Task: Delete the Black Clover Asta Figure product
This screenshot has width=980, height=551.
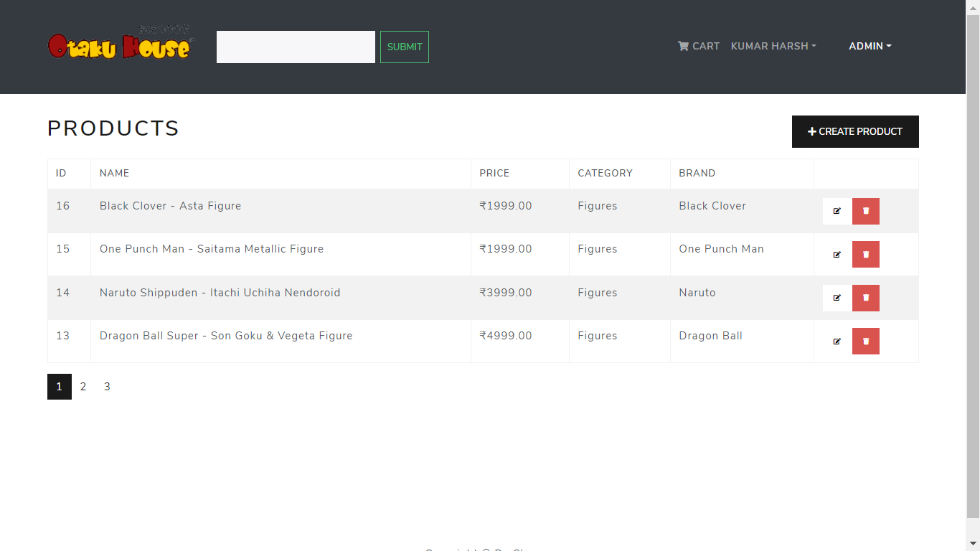Action: point(866,211)
